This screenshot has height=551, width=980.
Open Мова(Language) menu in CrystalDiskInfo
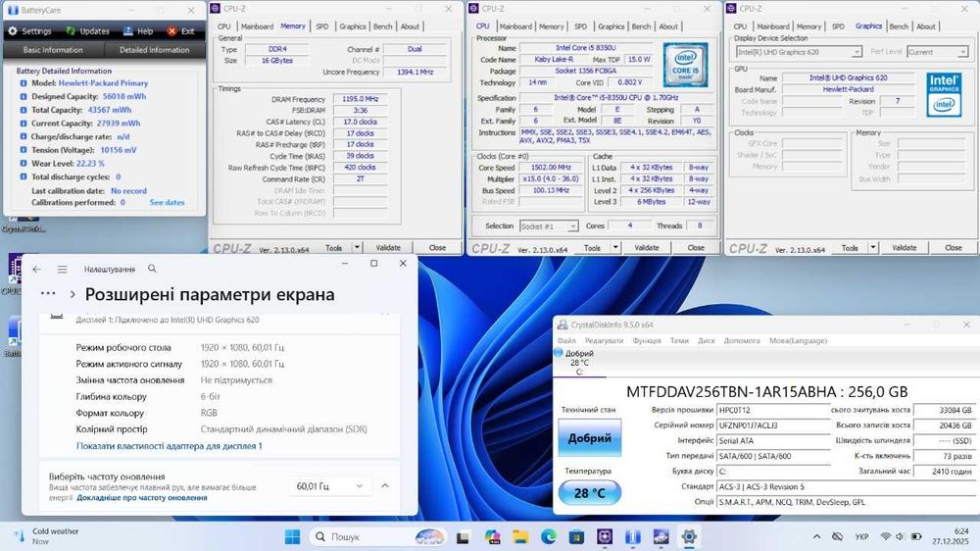798,341
